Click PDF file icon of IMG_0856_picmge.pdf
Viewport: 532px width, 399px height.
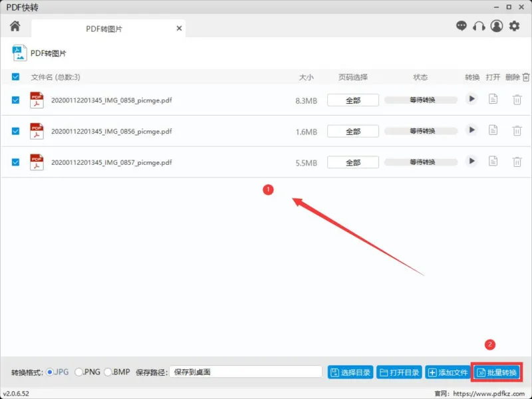tap(37, 131)
